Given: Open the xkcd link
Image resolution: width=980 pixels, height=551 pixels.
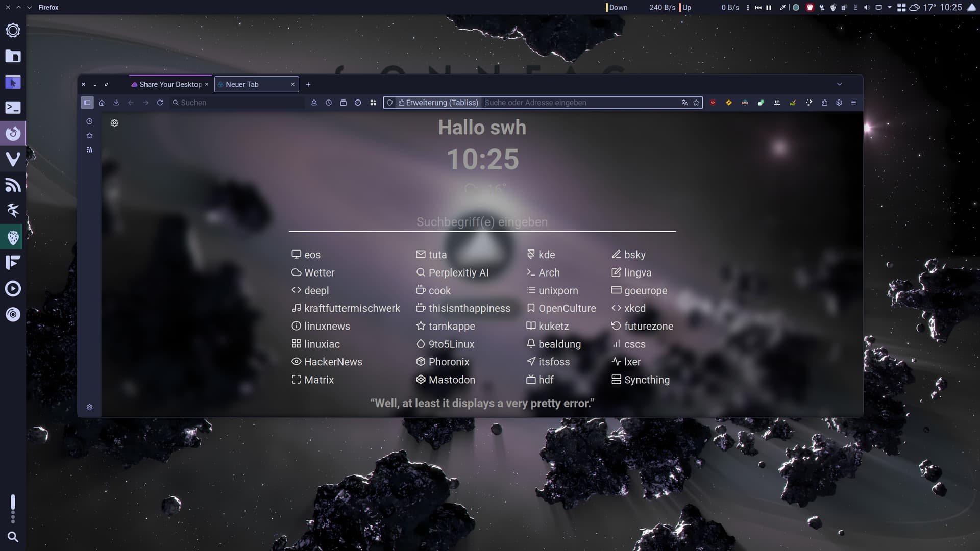Looking at the screenshot, I should point(628,308).
